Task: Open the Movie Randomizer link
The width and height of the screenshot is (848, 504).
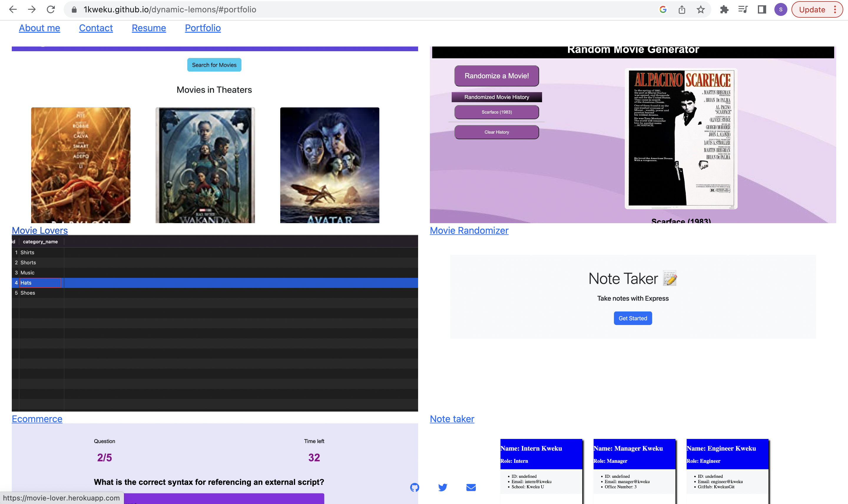Action: coord(469,230)
